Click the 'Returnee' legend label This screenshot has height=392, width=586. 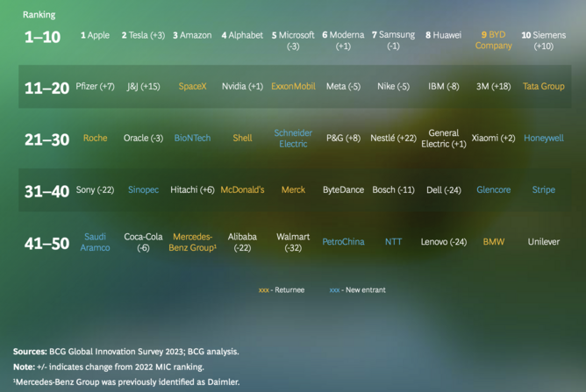point(289,290)
